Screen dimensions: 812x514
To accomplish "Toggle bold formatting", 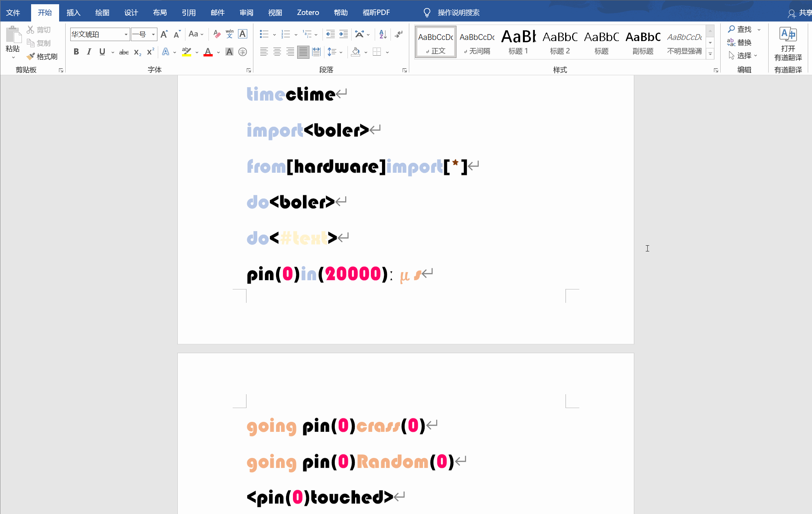I will click(x=76, y=52).
